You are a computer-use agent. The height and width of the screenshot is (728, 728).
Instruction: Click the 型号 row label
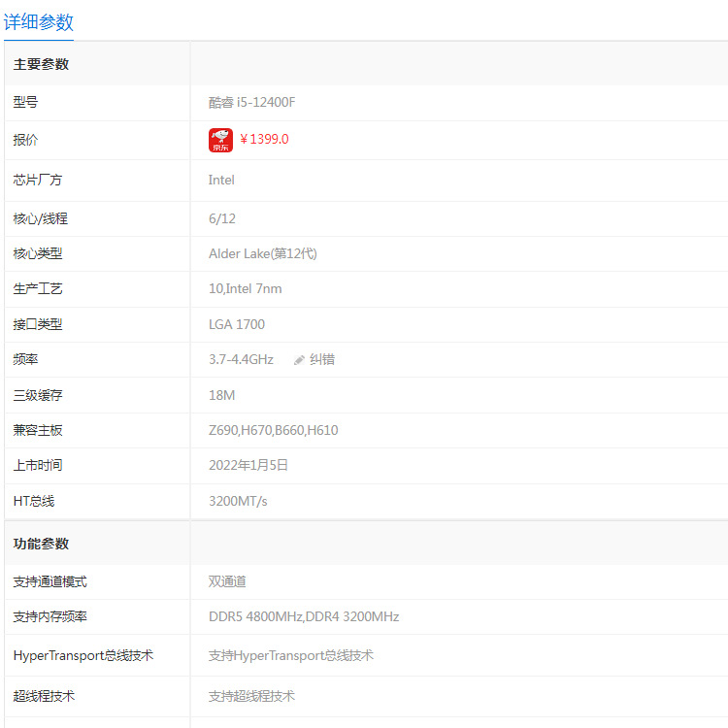pyautogui.click(x=25, y=102)
